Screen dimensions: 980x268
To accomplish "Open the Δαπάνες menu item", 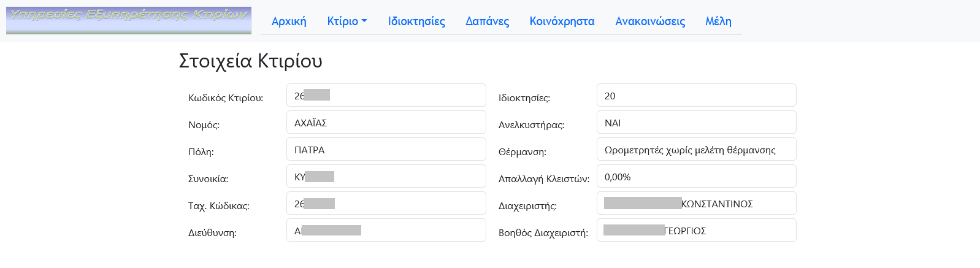I will [488, 21].
